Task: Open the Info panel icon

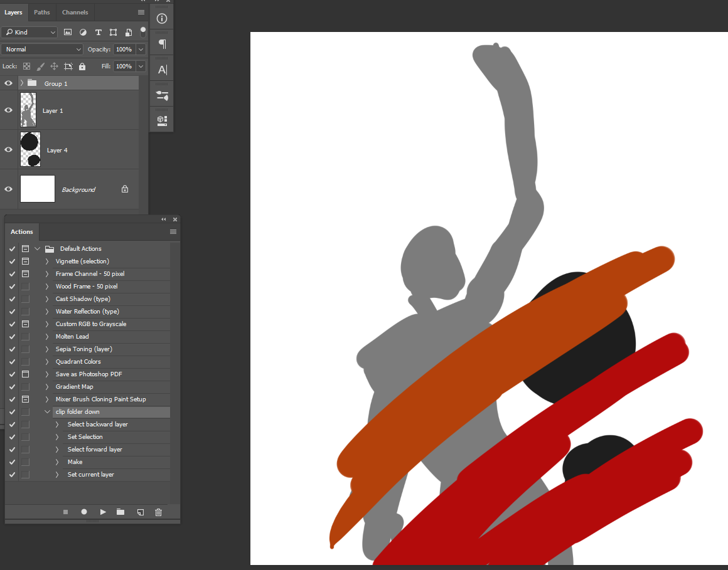Action: tap(161, 18)
